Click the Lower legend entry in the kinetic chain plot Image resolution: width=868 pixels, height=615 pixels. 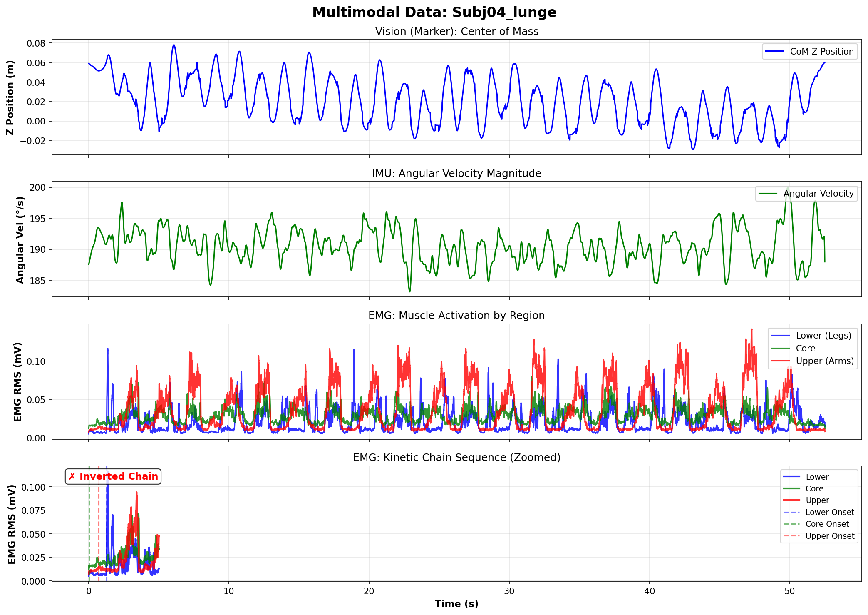click(817, 477)
